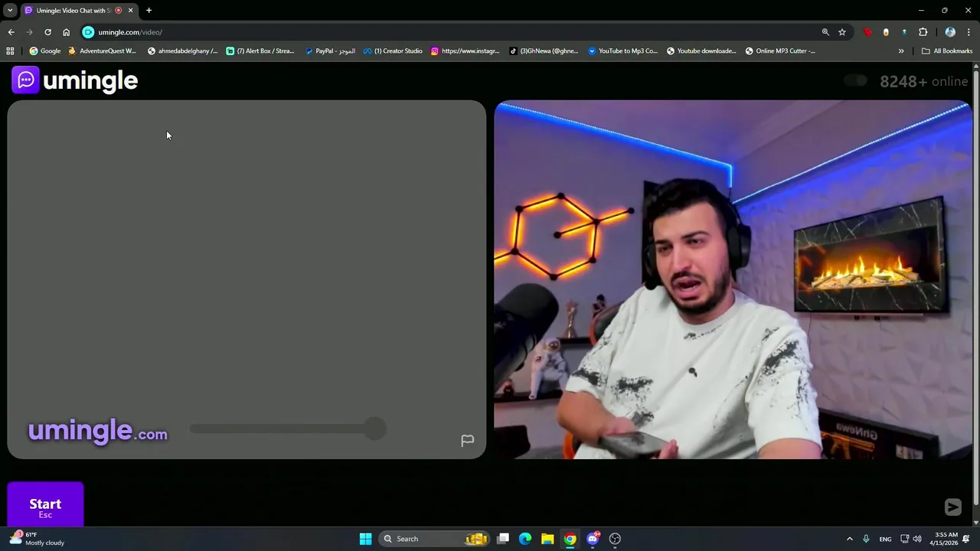
Task: Open the Extensions puzzle icon
Action: (x=923, y=32)
